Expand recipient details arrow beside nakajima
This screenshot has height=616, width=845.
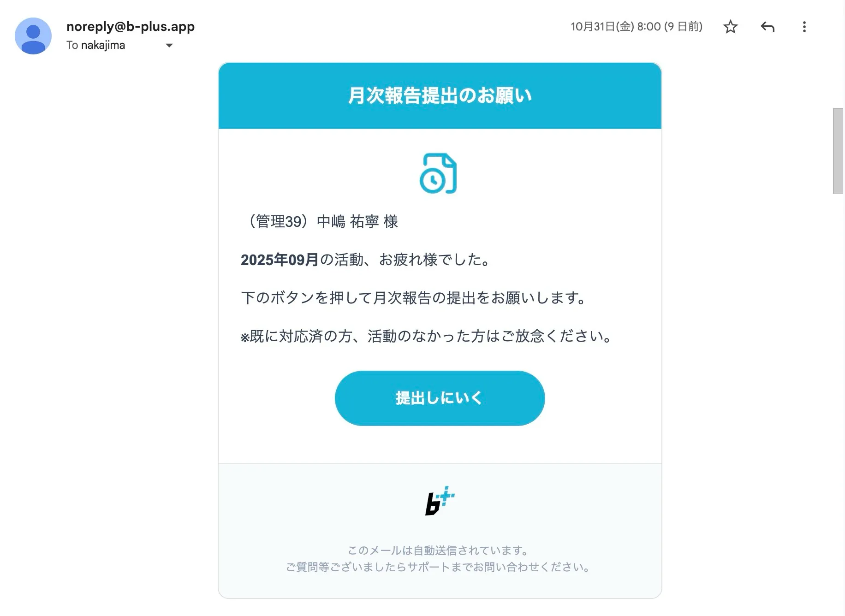coord(169,45)
